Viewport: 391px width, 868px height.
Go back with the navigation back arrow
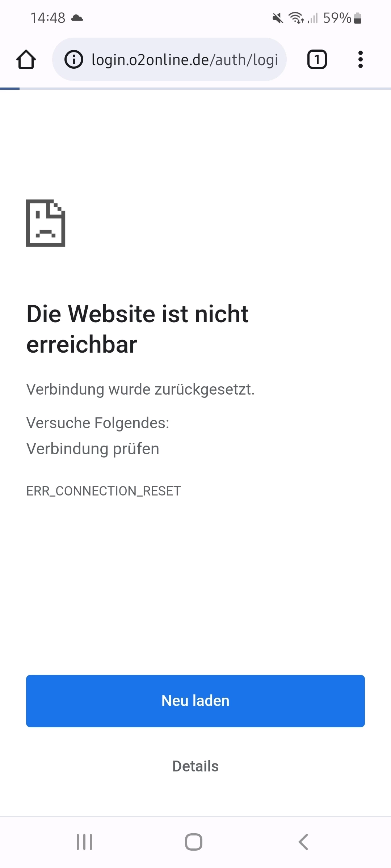(303, 842)
